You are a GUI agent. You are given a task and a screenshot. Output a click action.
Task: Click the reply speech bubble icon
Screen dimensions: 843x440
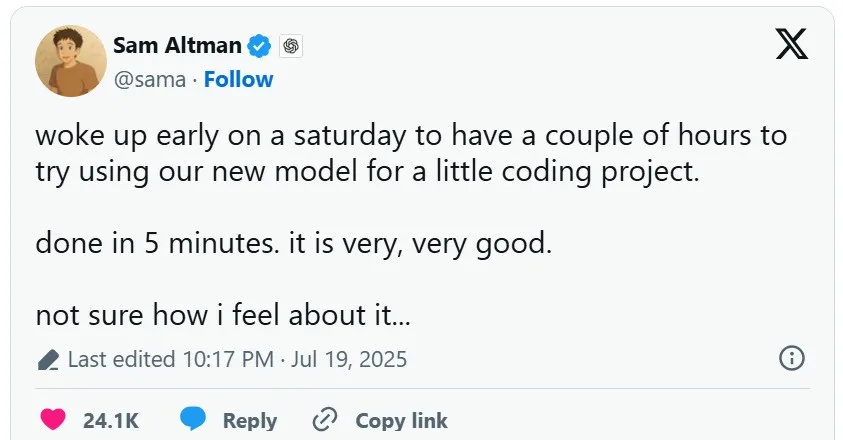[x=194, y=419]
